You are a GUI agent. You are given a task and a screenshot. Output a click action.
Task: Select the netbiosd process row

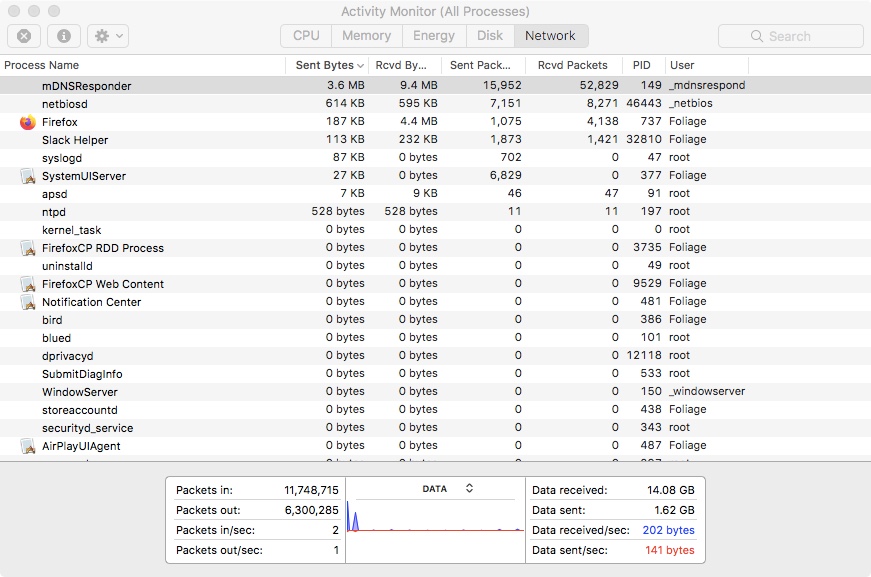pos(436,103)
